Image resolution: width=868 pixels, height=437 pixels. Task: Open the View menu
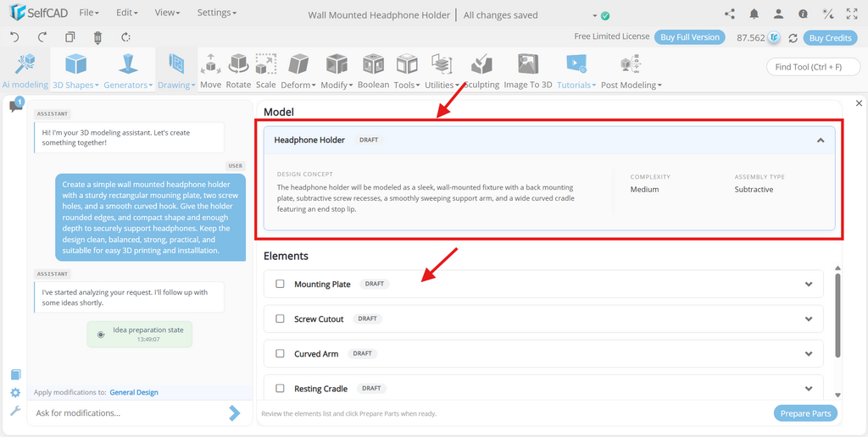[x=165, y=12]
